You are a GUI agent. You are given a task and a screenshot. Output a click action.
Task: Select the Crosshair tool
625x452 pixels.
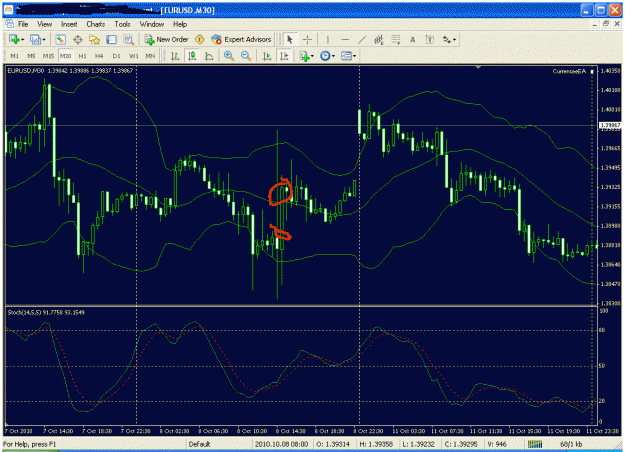tap(307, 39)
